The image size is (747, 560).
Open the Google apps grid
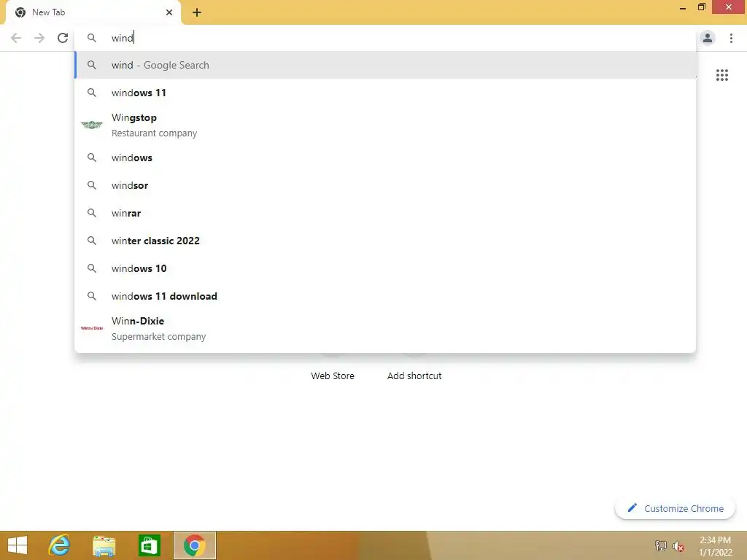pyautogui.click(x=721, y=75)
